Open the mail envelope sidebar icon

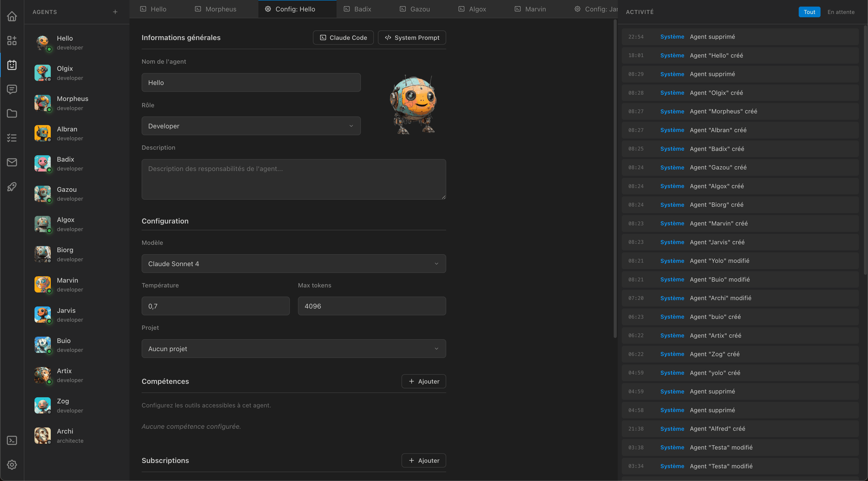[12, 162]
